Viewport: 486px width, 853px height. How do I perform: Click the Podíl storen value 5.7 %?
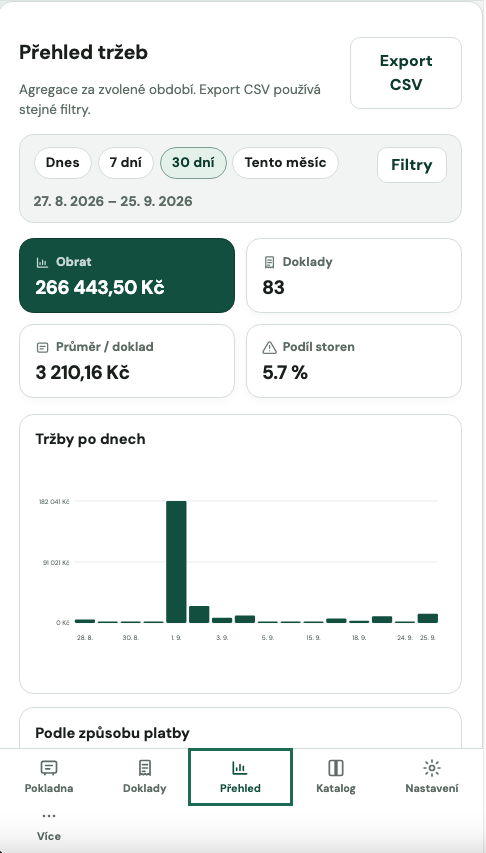click(x=285, y=373)
